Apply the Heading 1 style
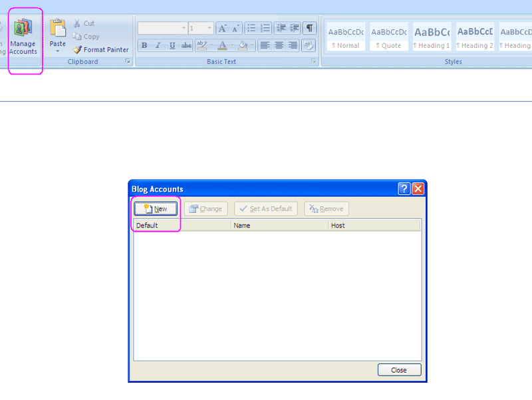The width and height of the screenshot is (532, 400). tap(432, 37)
